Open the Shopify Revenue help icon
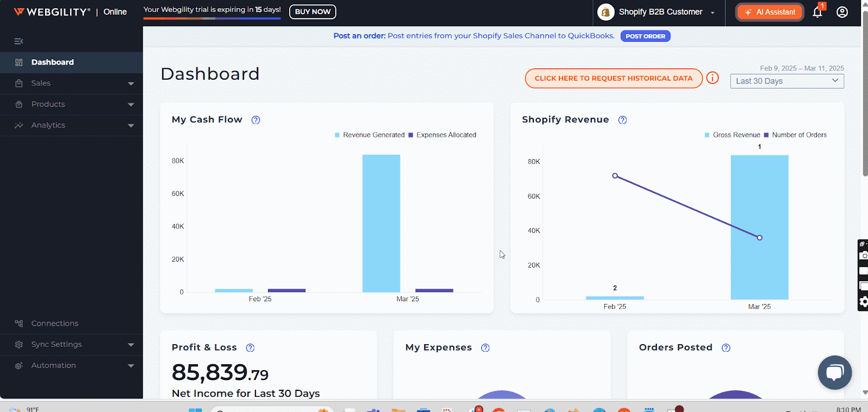Image resolution: width=868 pixels, height=412 pixels. (622, 120)
